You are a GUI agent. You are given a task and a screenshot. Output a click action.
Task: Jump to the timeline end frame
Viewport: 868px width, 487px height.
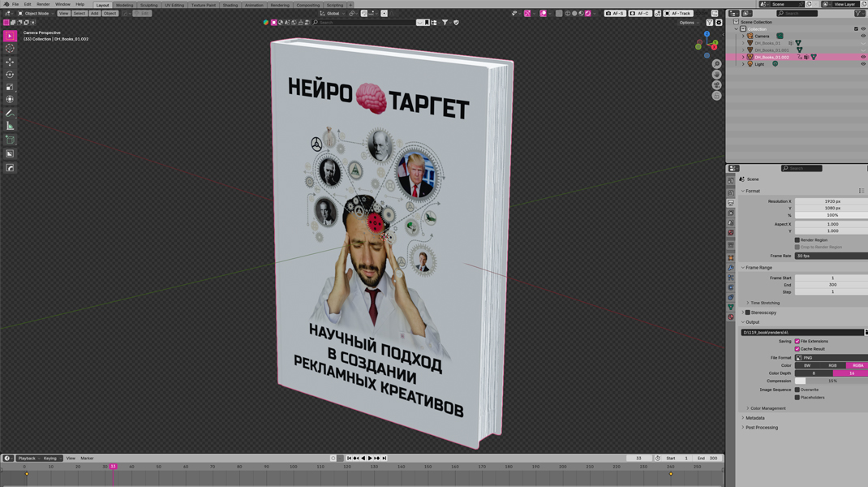click(385, 459)
